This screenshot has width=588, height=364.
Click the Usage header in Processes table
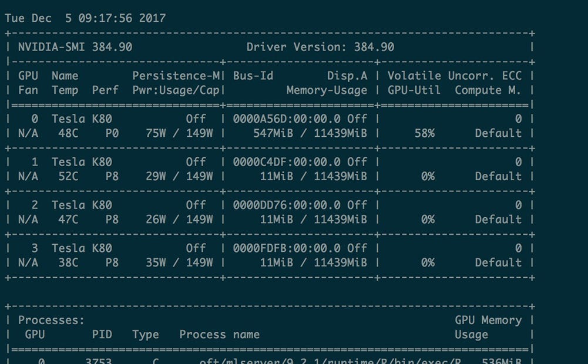[x=471, y=335]
